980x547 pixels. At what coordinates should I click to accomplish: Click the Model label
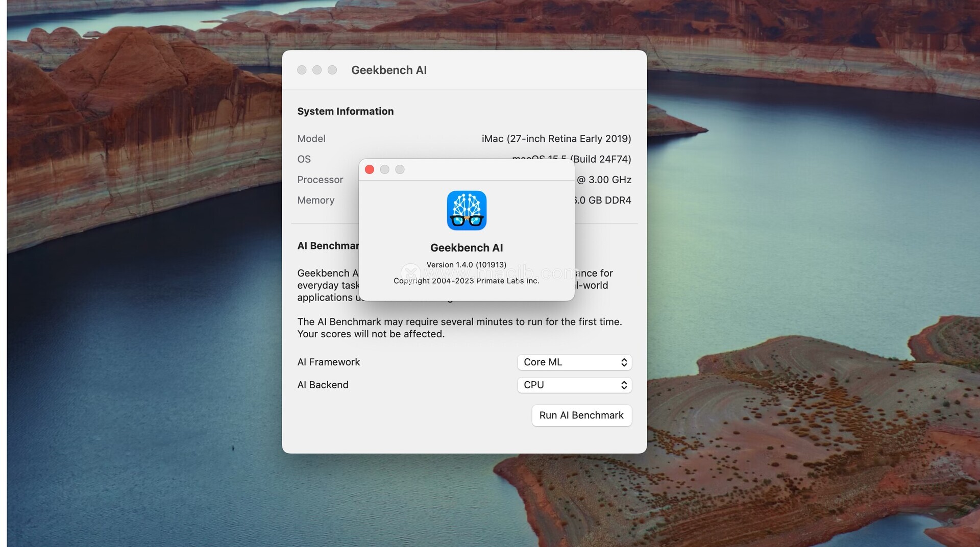[311, 139]
